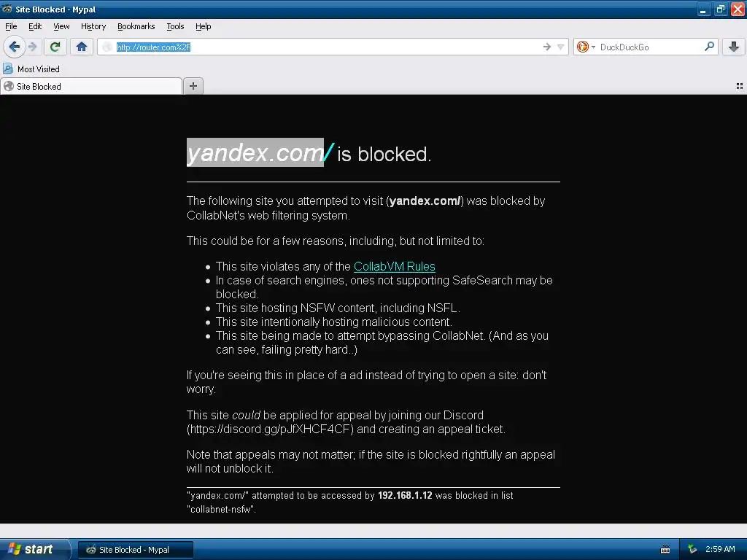Select the Site Blocked tab
The width and height of the screenshot is (747, 560).
coord(91,86)
